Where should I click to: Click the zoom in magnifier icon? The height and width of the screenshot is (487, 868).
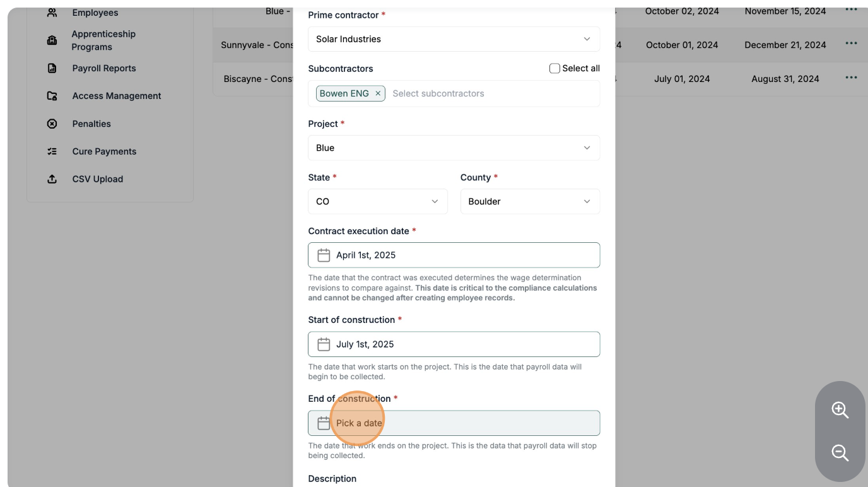coord(840,410)
